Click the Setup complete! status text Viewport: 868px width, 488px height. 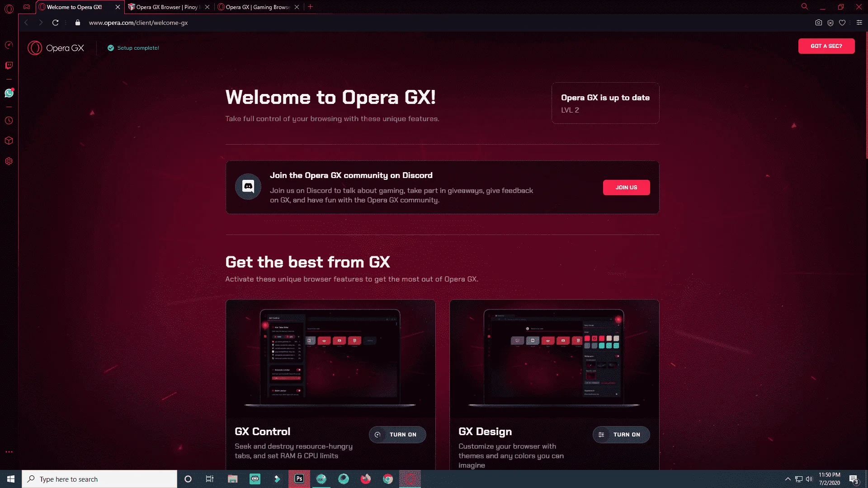coord(138,48)
